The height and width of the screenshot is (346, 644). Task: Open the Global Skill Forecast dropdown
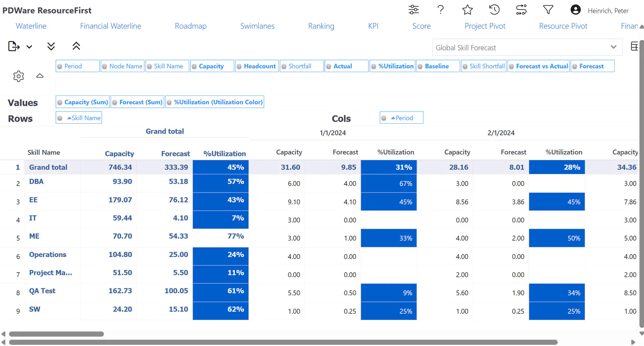click(527, 48)
